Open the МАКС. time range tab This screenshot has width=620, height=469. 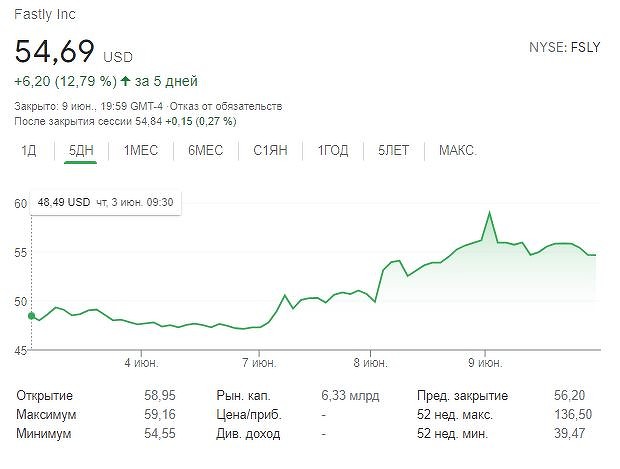(458, 151)
